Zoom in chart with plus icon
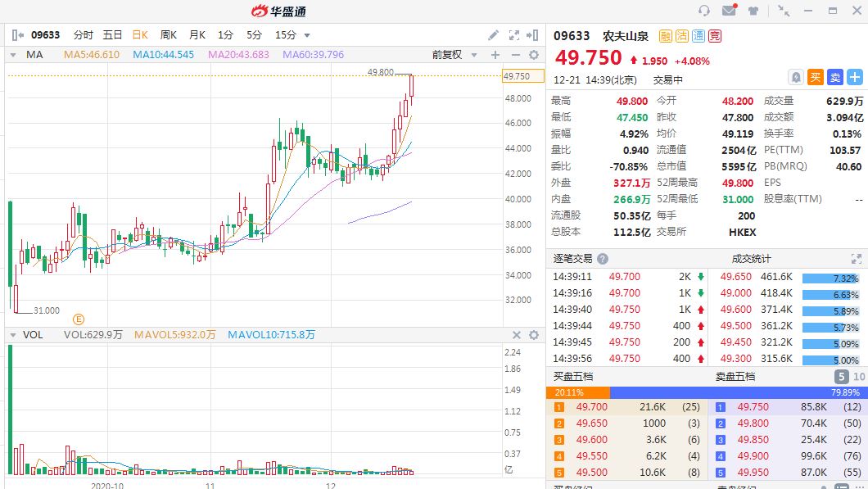Image resolution: width=868 pixels, height=489 pixels. coord(495,55)
